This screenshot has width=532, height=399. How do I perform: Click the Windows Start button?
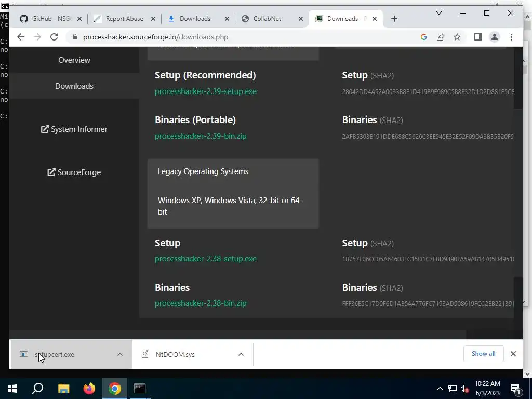coord(12,389)
